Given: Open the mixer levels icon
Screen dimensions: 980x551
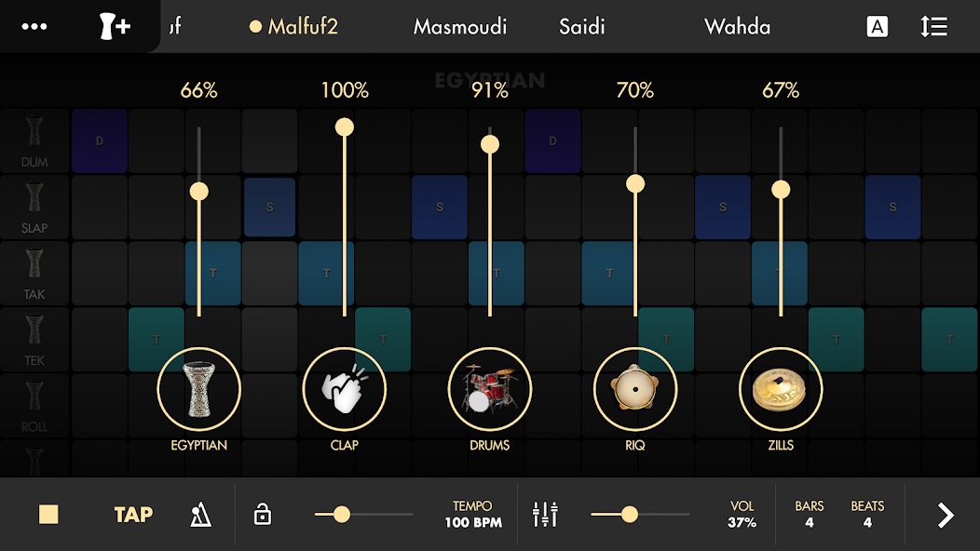Looking at the screenshot, I should pos(545,515).
